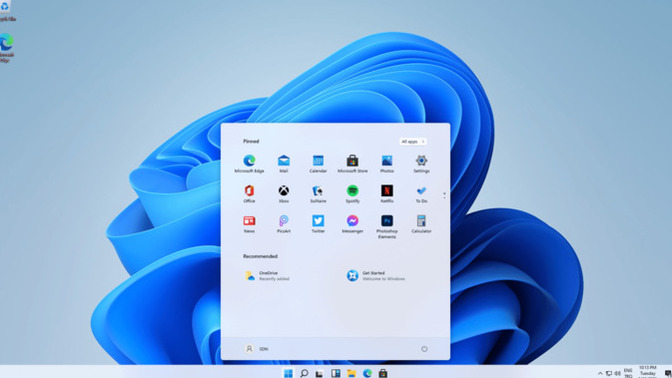Click the network tray icon

click(609, 374)
